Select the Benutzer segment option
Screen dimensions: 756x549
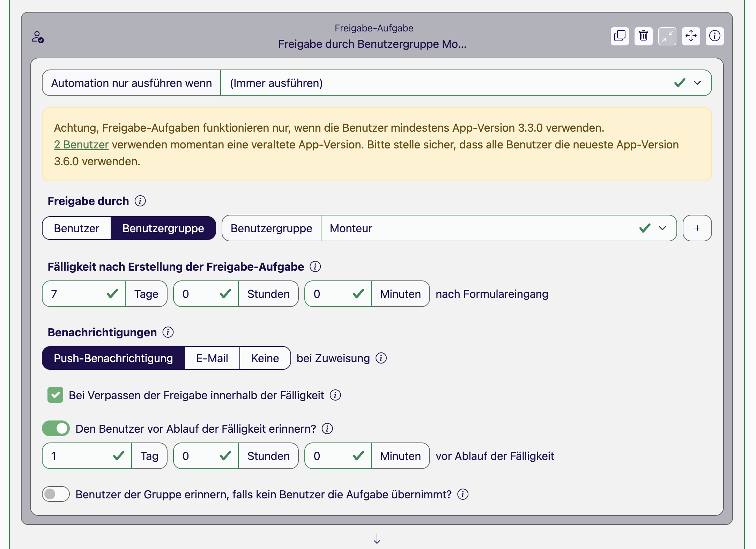[x=76, y=228]
